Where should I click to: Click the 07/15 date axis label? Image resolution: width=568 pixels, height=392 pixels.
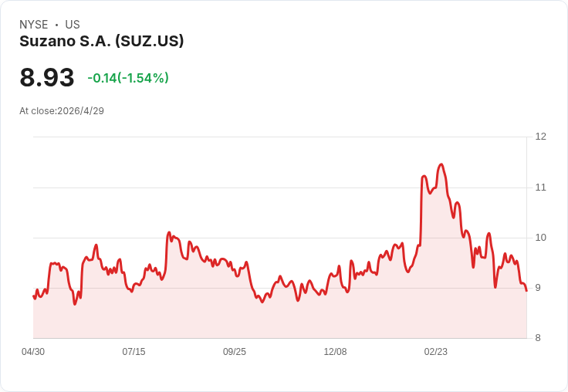[x=134, y=352]
